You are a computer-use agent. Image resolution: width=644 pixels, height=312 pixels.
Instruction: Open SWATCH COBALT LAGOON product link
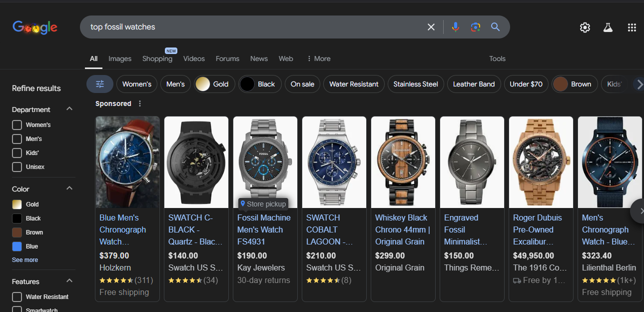coord(330,230)
